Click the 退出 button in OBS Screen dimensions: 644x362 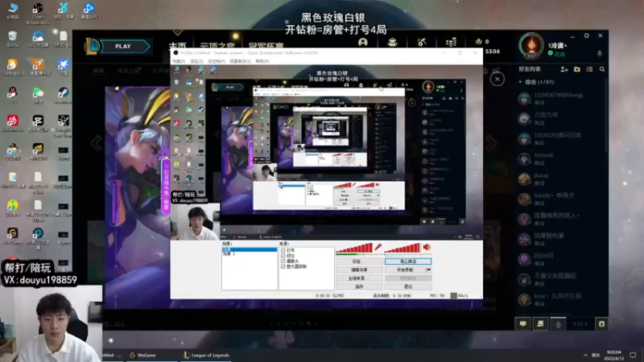(408, 286)
